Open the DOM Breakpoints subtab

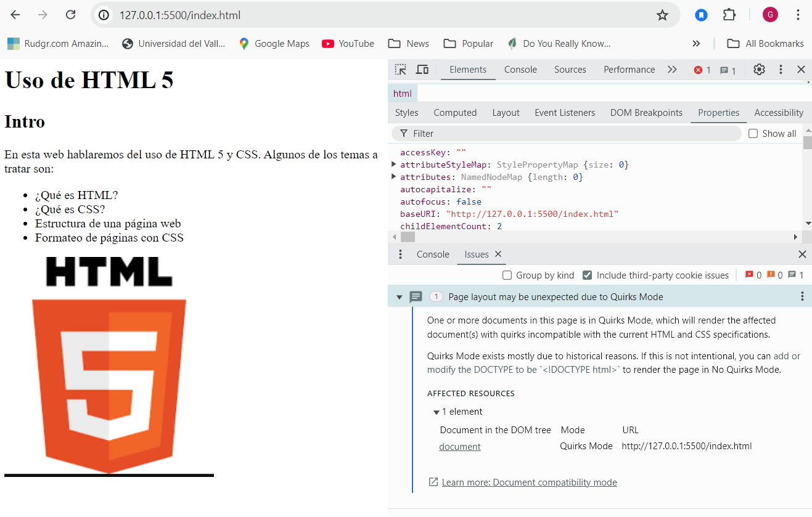point(646,113)
